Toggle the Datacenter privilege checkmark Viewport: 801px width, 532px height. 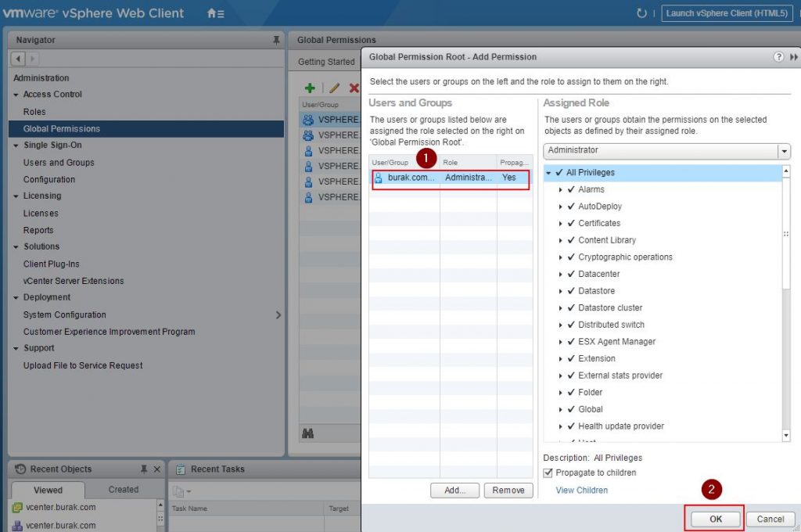click(571, 274)
